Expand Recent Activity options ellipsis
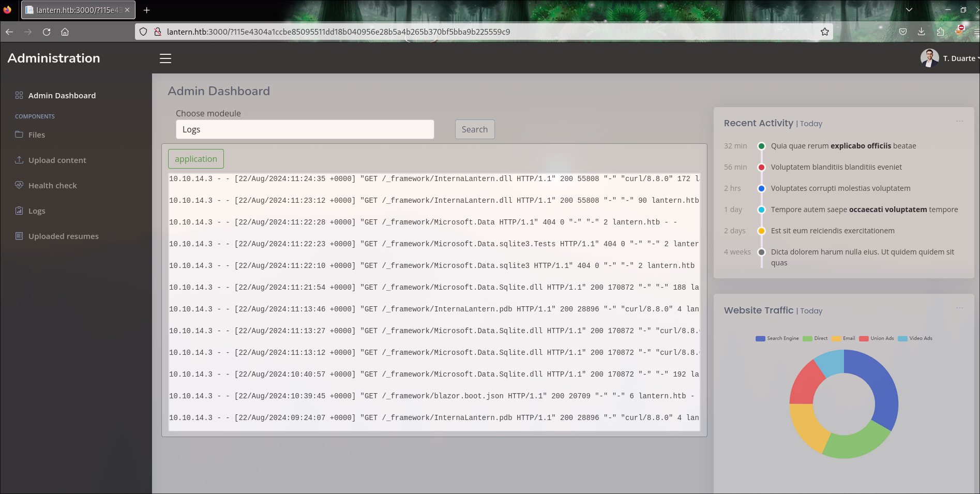This screenshot has height=494, width=980. pyautogui.click(x=959, y=122)
